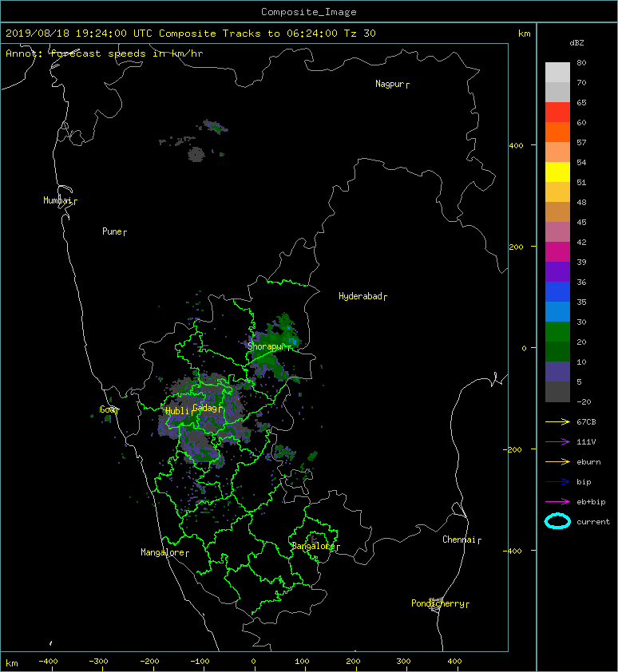Click the 30 dBZ green swatch
Image resolution: width=618 pixels, height=672 pixels.
tap(557, 331)
